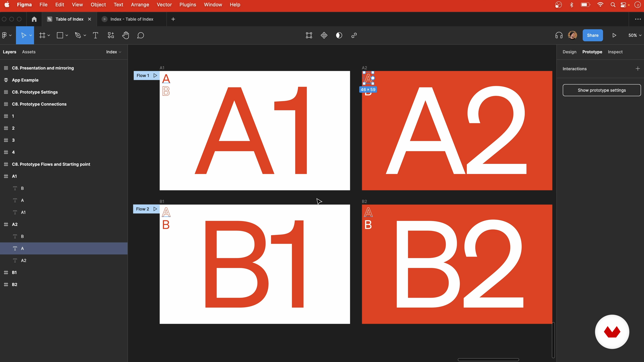Open the Index - Table of Index tab
The image size is (644, 362).
[x=132, y=19]
